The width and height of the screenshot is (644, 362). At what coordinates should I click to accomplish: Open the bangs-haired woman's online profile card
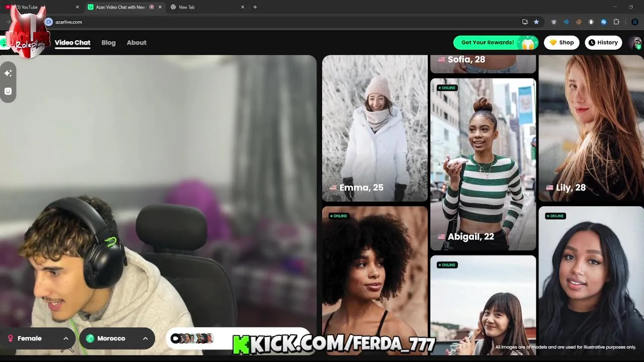click(483, 305)
